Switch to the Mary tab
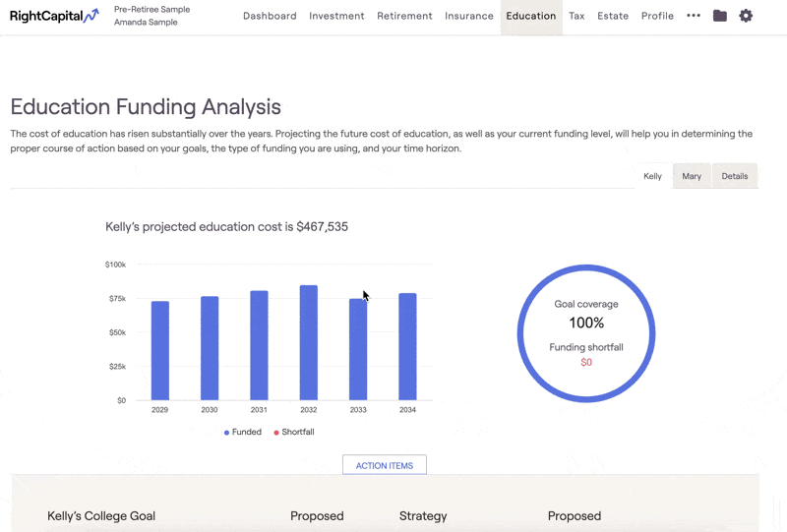 692,176
